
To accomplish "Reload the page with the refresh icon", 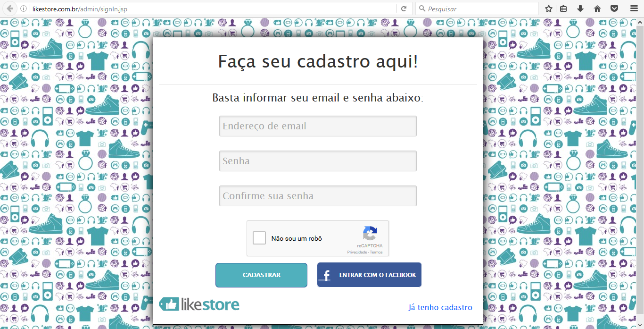I will [404, 9].
